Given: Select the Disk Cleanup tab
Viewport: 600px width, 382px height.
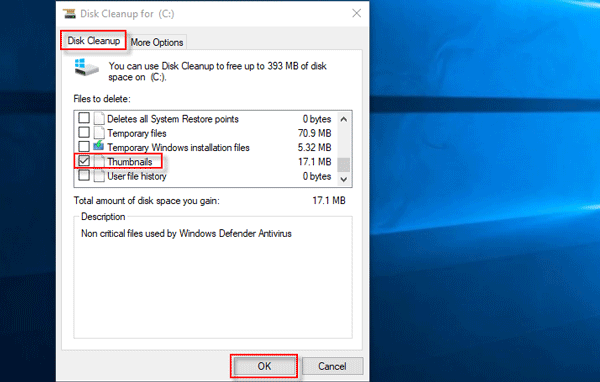Looking at the screenshot, I should pyautogui.click(x=93, y=41).
